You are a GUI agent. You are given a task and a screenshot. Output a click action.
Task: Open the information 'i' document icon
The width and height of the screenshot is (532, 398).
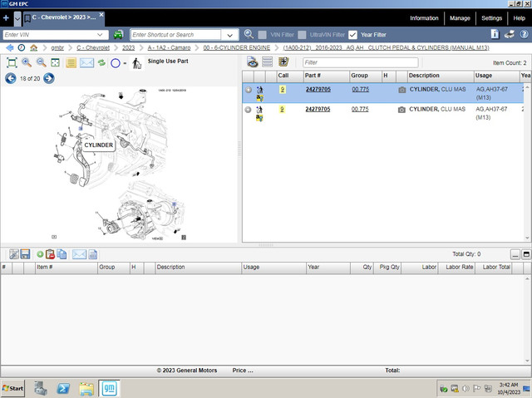[495, 34]
